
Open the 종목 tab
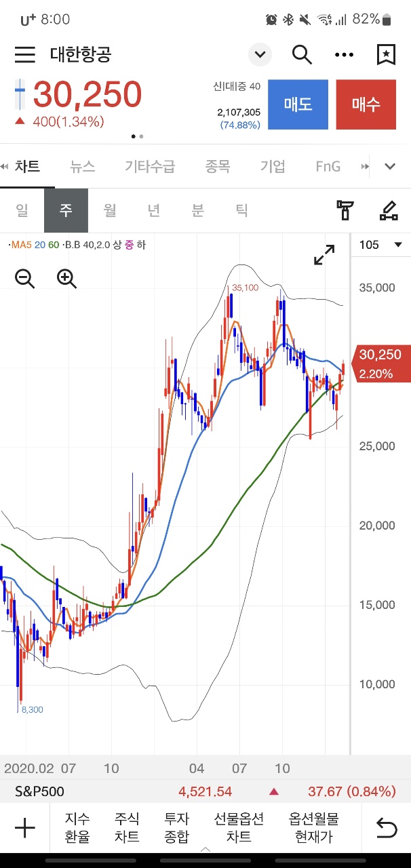tap(218, 166)
